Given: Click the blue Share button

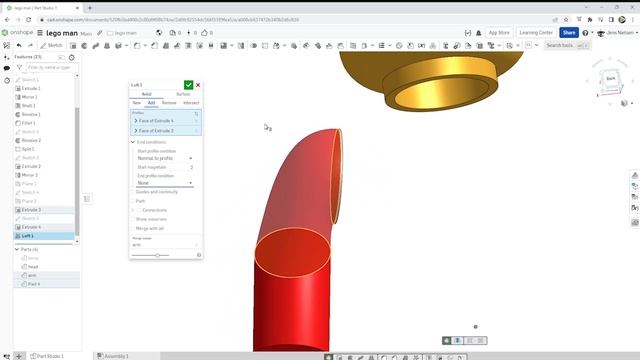Looking at the screenshot, I should [x=569, y=33].
